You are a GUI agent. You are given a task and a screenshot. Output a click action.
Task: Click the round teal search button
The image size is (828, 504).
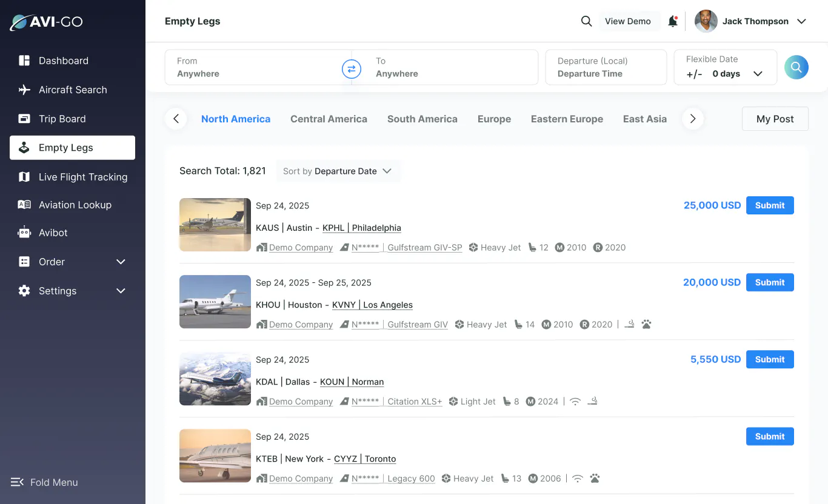[x=796, y=67]
